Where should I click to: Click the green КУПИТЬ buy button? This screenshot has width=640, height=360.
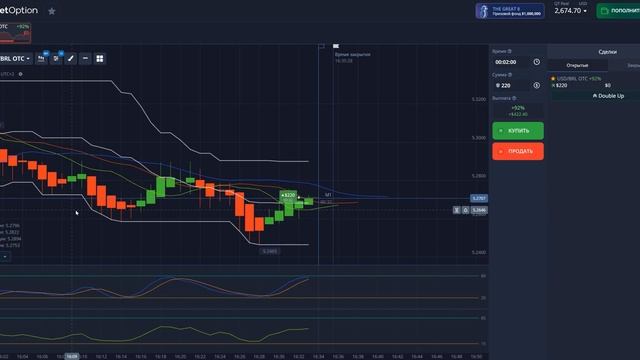tap(518, 131)
